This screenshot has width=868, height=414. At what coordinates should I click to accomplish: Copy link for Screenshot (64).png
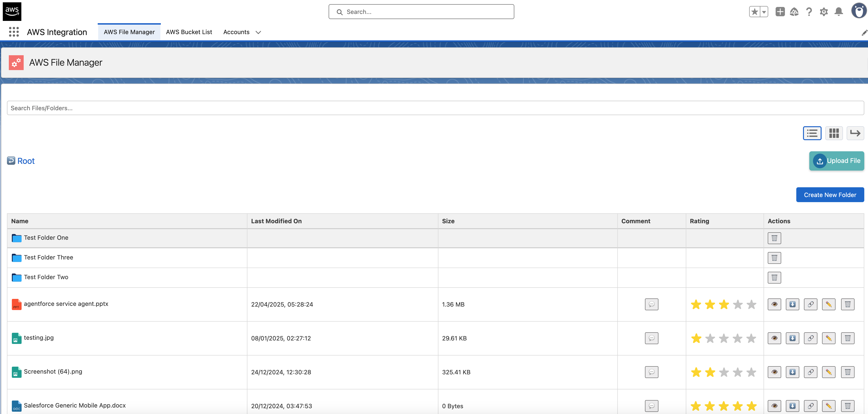[811, 372]
